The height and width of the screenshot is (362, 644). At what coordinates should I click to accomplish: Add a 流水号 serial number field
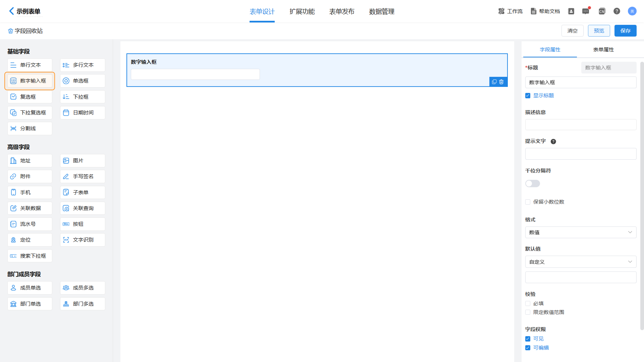tap(30, 224)
